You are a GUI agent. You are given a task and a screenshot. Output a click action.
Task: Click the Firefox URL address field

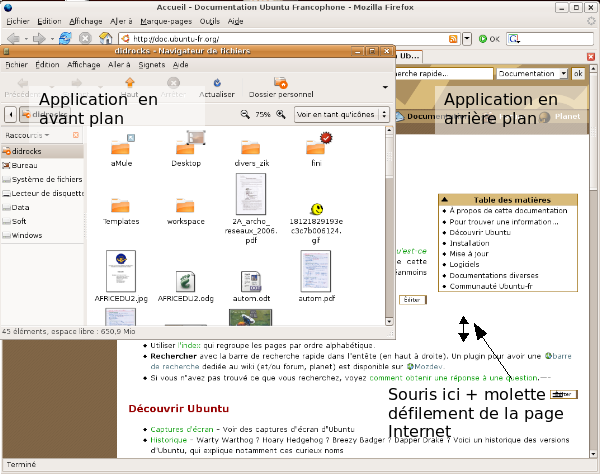pos(280,39)
